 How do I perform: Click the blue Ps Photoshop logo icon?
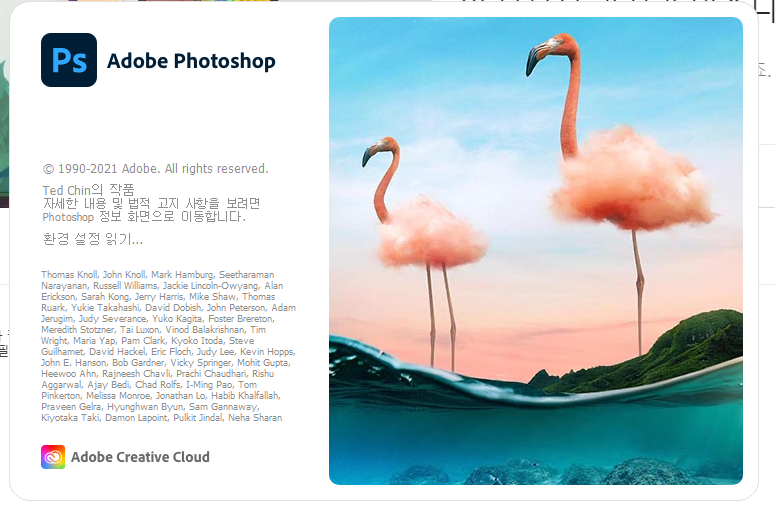pos(69,60)
